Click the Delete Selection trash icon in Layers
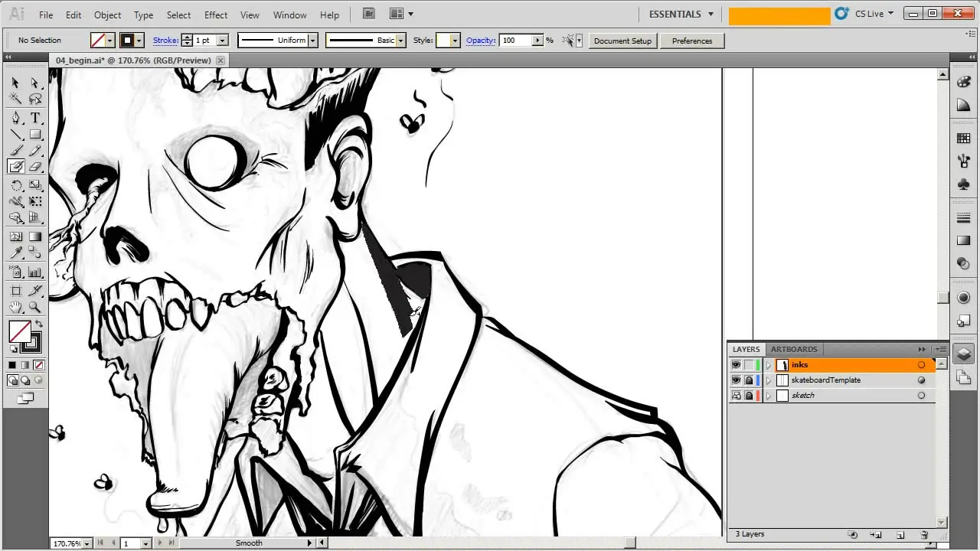This screenshot has width=980, height=551. click(924, 534)
